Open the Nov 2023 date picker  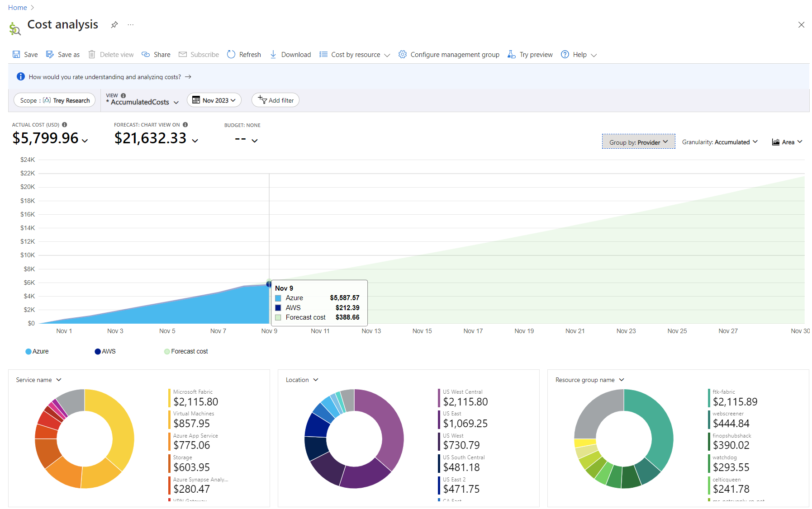pos(214,100)
